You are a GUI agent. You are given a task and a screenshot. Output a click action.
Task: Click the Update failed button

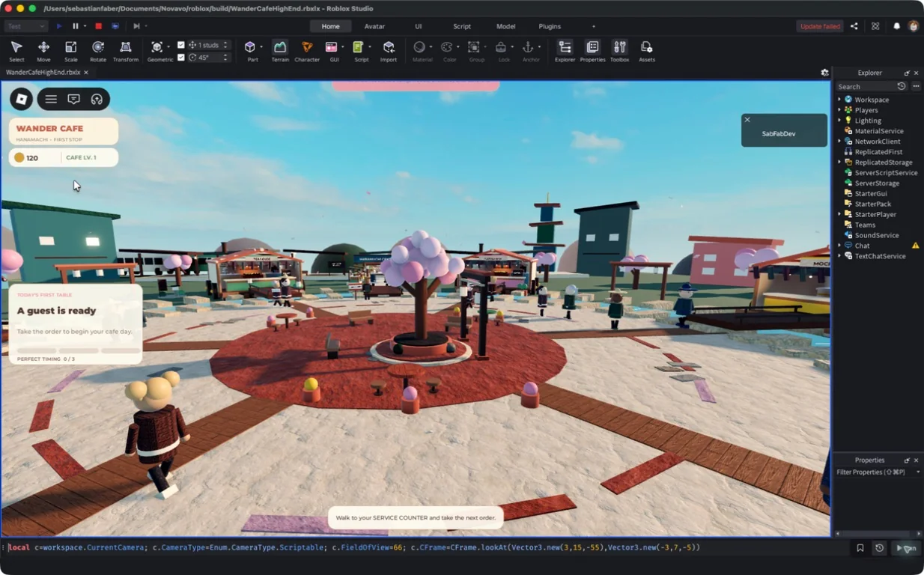click(820, 26)
